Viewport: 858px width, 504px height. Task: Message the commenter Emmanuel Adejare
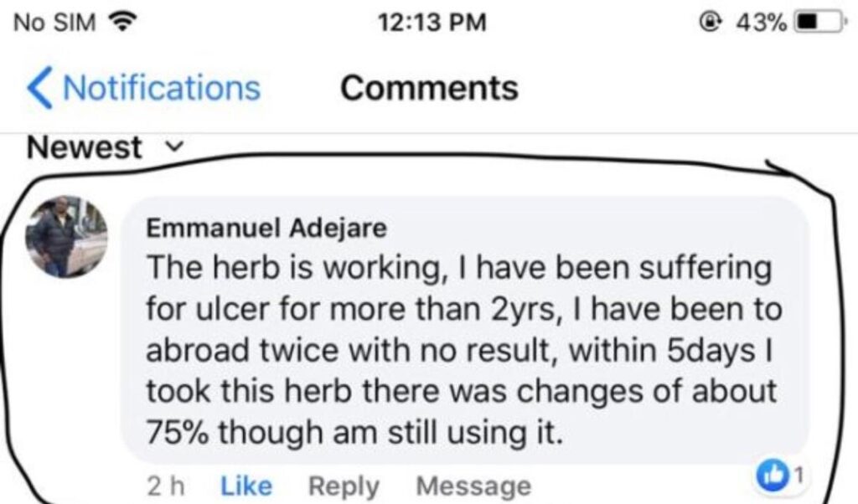473,486
